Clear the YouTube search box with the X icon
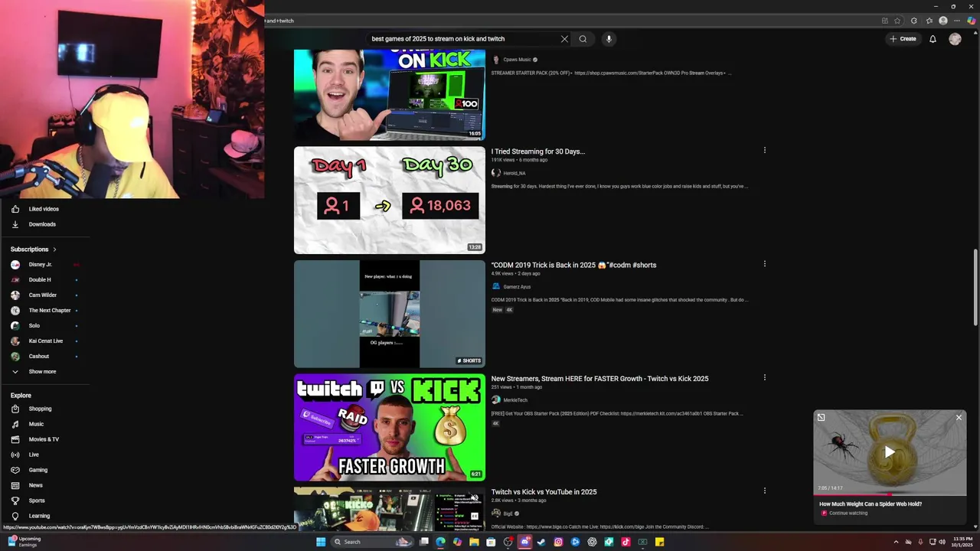Screen dimensions: 980x551 (x=564, y=39)
